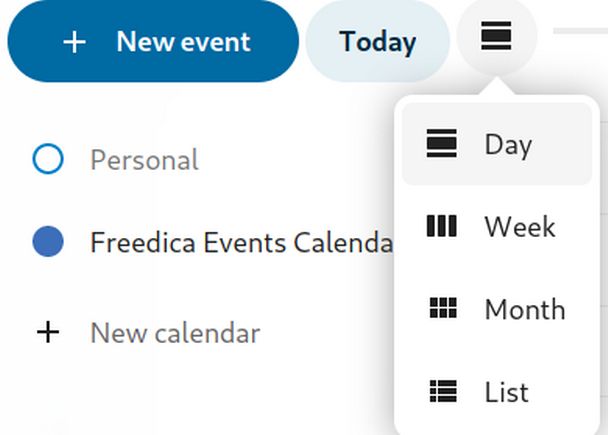Image resolution: width=608 pixels, height=435 pixels.
Task: Click the plus icon beside New calendar
Action: coord(48,332)
